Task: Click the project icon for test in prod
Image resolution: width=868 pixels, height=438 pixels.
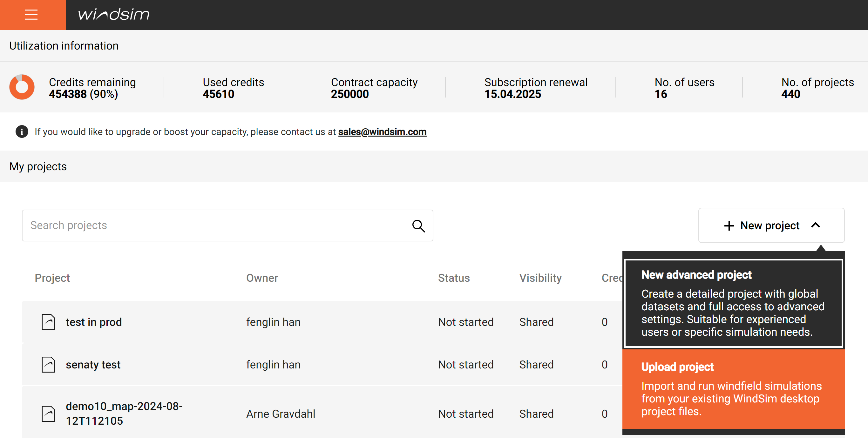Action: pyautogui.click(x=48, y=322)
